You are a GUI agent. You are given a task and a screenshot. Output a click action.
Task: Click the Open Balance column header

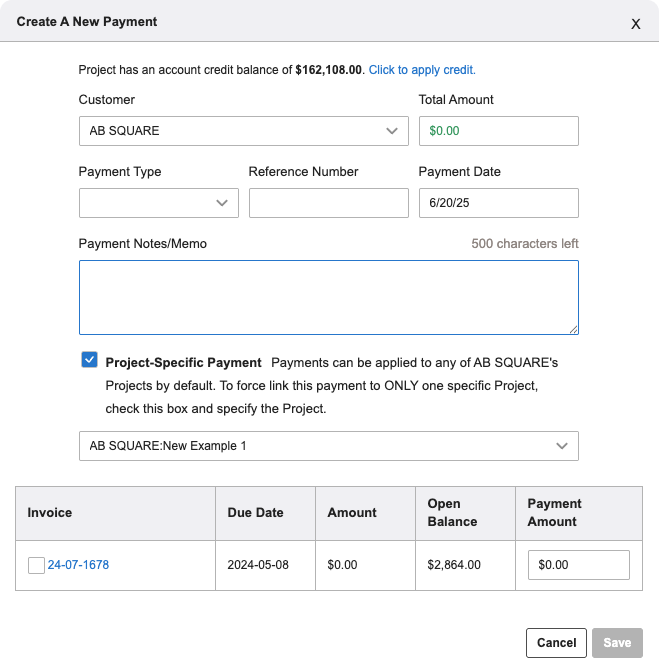[x=465, y=513]
